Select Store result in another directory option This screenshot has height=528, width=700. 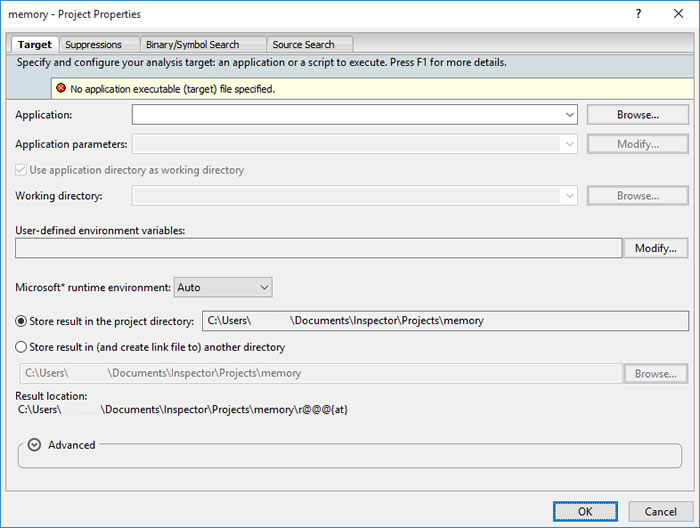[x=22, y=348]
